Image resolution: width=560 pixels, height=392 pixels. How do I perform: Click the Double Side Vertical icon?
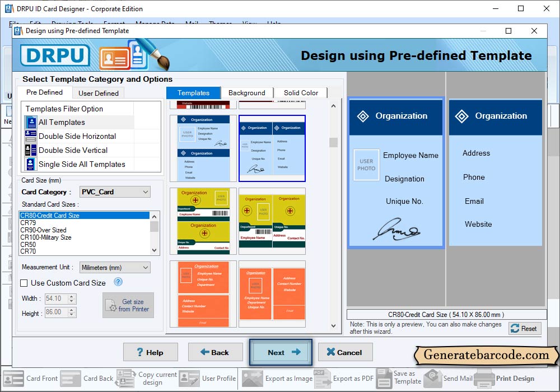[31, 150]
